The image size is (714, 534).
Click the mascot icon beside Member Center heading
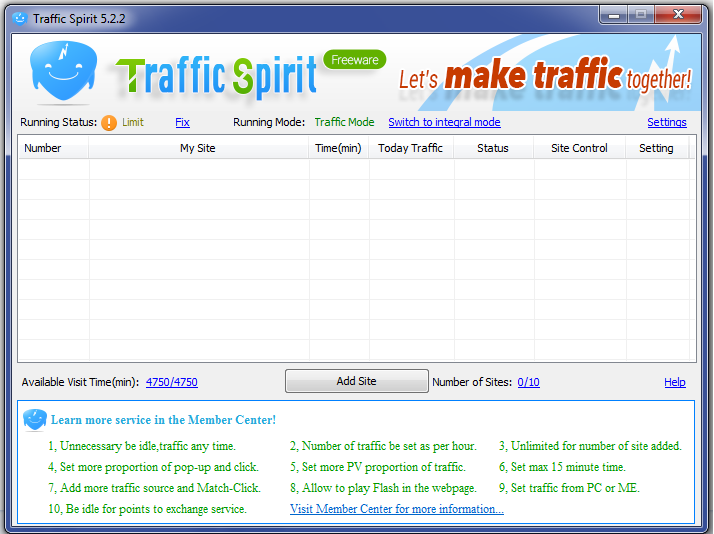(35, 420)
